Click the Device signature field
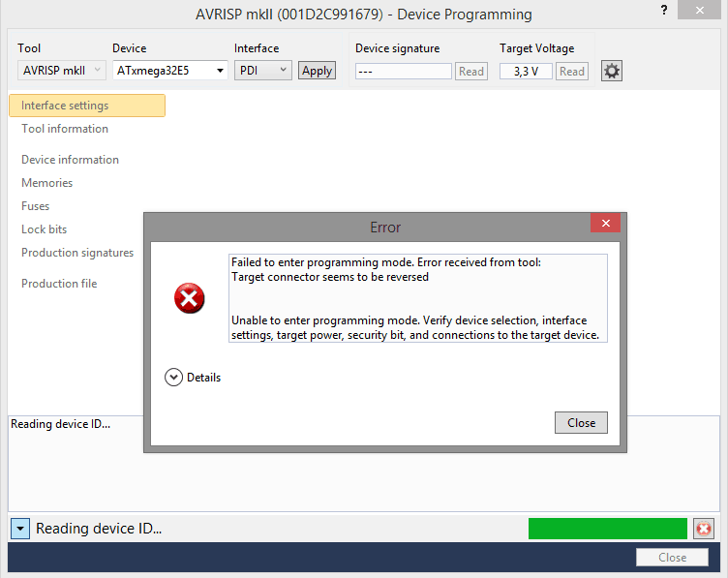Image resolution: width=728 pixels, height=578 pixels. (x=404, y=72)
